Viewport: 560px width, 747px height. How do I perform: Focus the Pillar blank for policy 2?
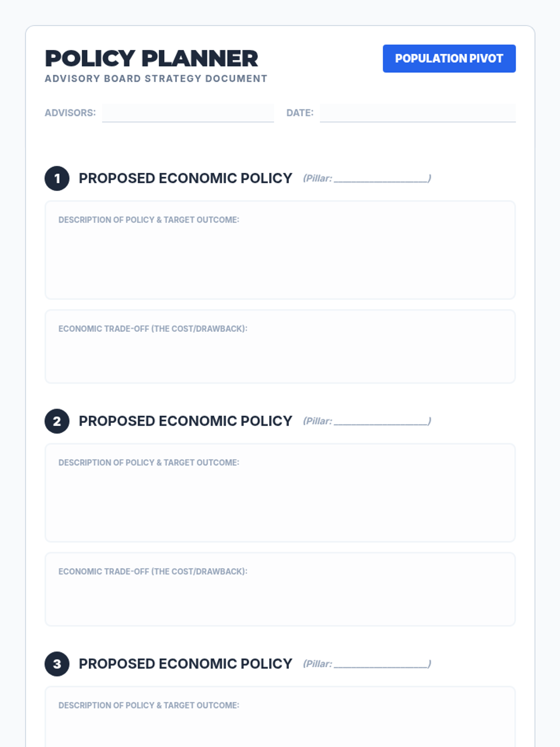[x=381, y=421]
